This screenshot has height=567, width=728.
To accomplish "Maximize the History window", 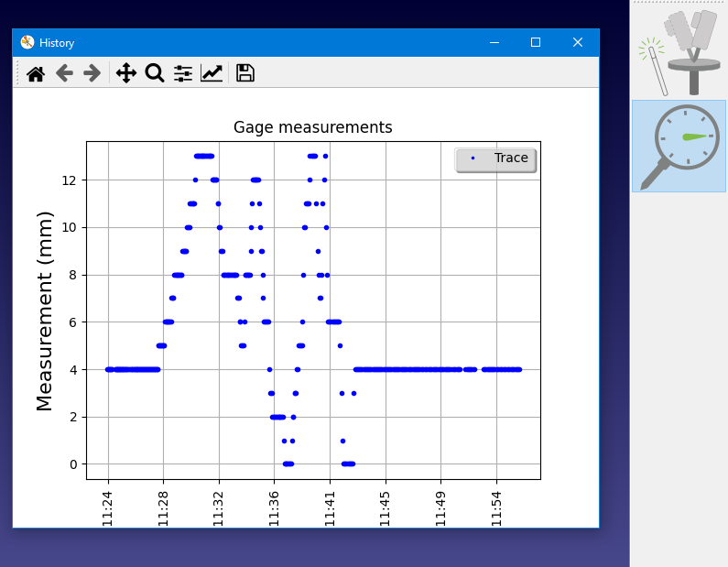I will tap(536, 42).
